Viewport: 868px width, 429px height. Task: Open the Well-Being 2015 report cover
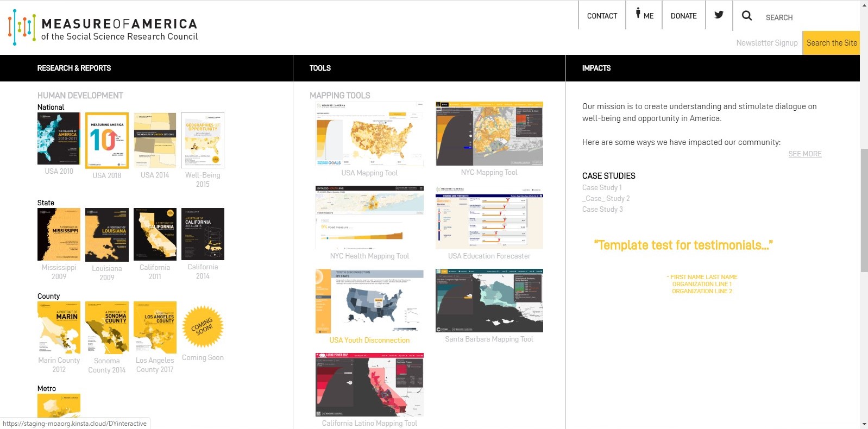203,141
